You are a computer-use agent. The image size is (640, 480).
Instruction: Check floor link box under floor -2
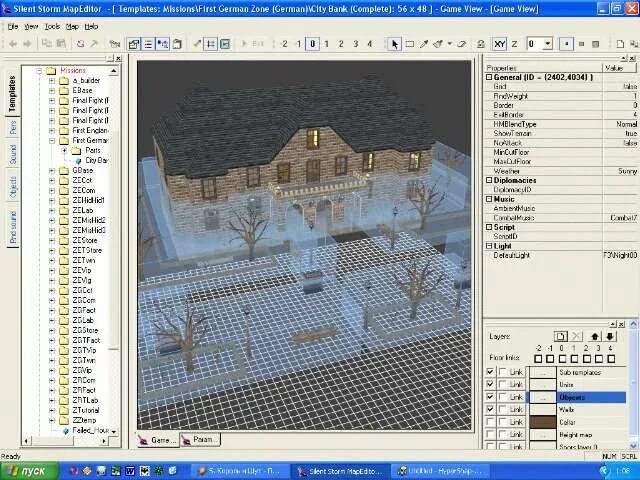(x=538, y=359)
